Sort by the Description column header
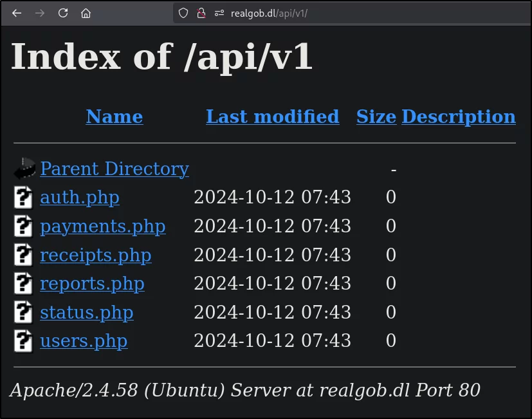 click(459, 116)
